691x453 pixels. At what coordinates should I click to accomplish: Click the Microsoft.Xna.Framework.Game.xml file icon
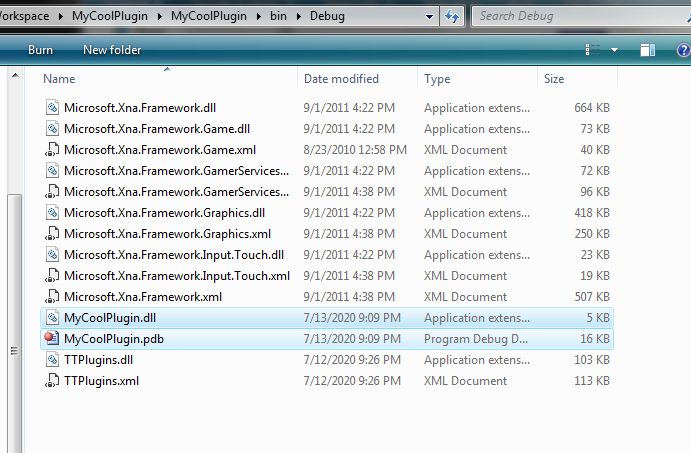click(x=53, y=150)
